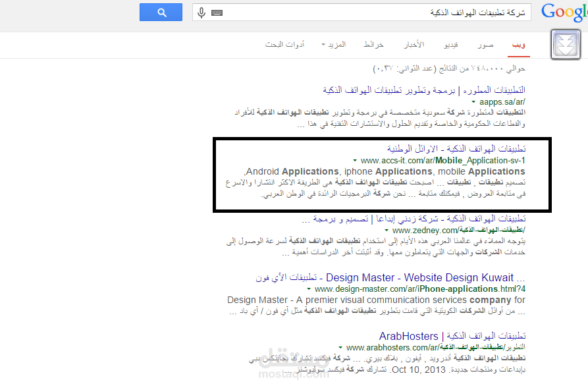588x388 pixels.
Task: Open the ArabHosters result title link
Action: 452,336
